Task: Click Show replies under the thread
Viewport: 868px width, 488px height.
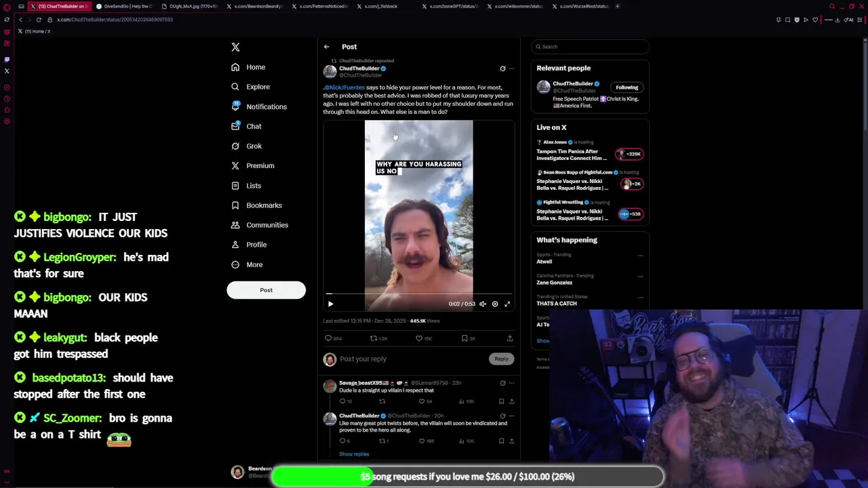Action: (x=354, y=454)
